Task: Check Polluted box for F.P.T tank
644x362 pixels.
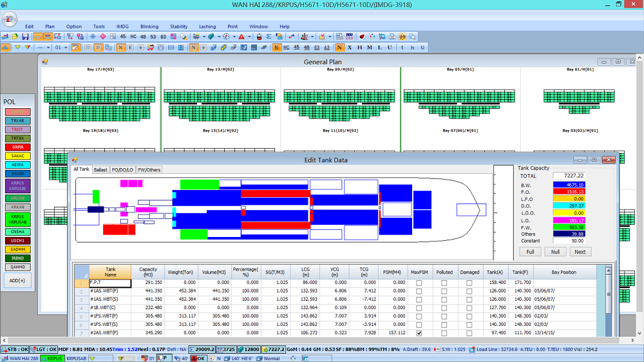Action: [x=444, y=283]
